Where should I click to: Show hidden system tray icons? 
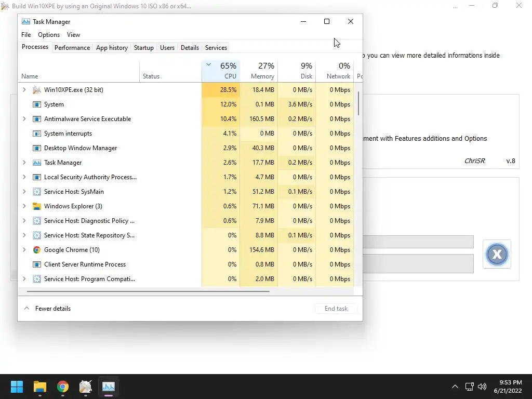(455, 387)
